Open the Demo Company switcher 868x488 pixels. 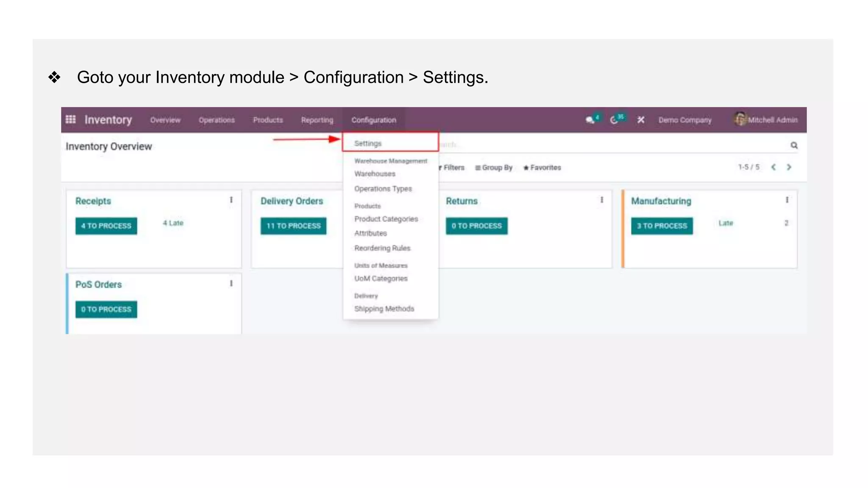coord(685,120)
